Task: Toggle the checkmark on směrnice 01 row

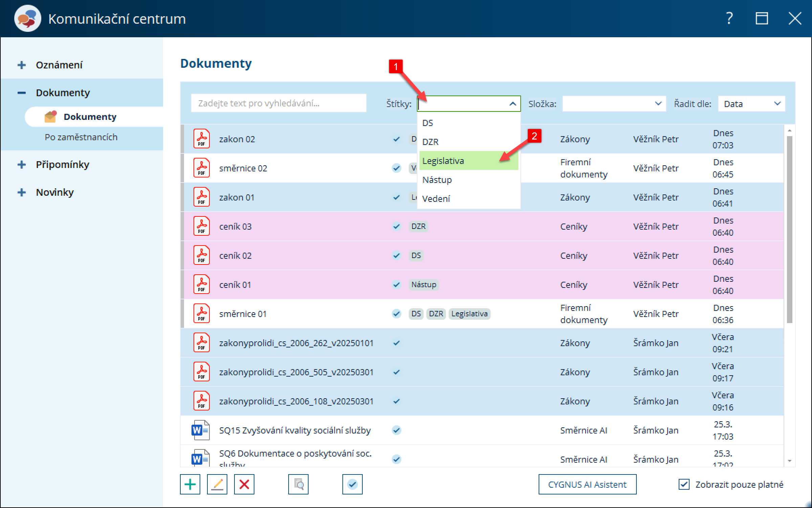Action: [x=396, y=314]
